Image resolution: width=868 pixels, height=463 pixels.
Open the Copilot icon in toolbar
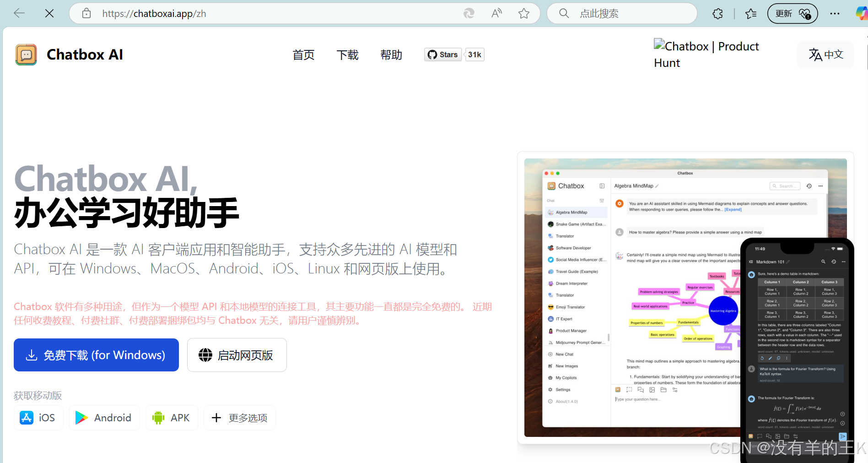pos(862,13)
